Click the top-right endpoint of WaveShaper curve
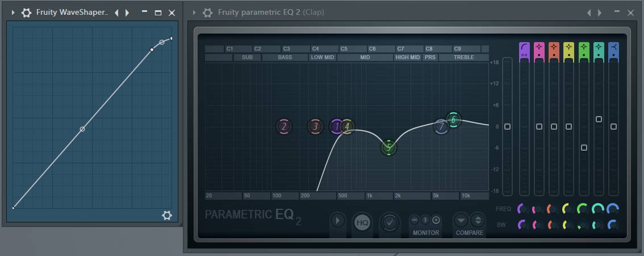 pos(172,38)
